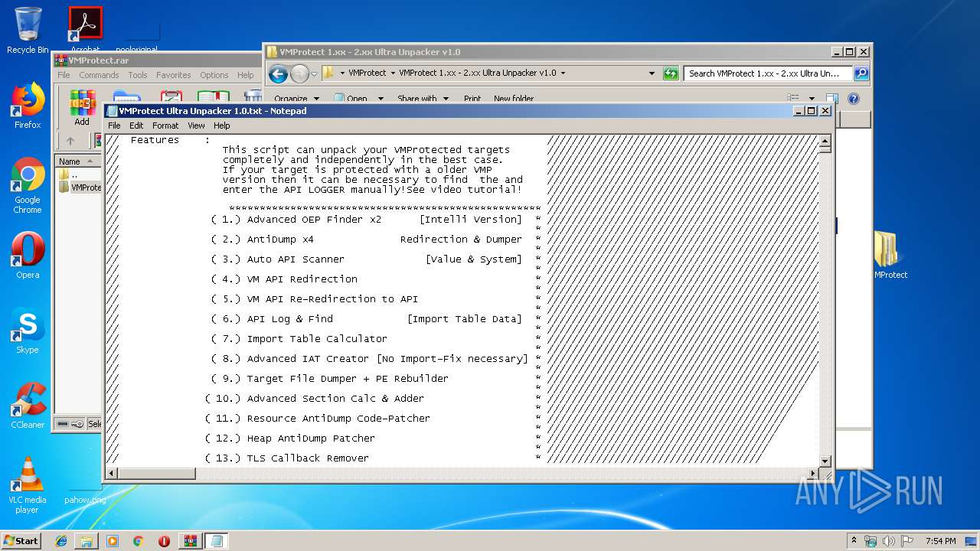The image size is (980, 551).
Task: Click the Action Center flag icon
Action: point(906,541)
